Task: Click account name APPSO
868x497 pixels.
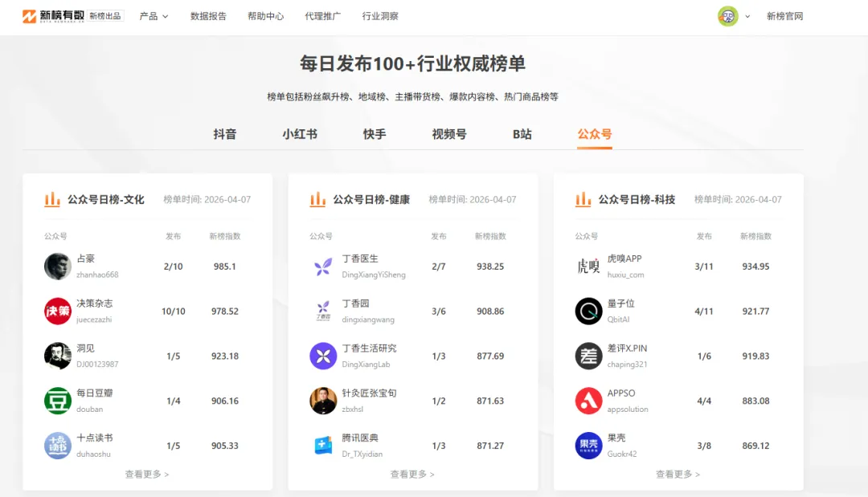Action: pos(621,393)
